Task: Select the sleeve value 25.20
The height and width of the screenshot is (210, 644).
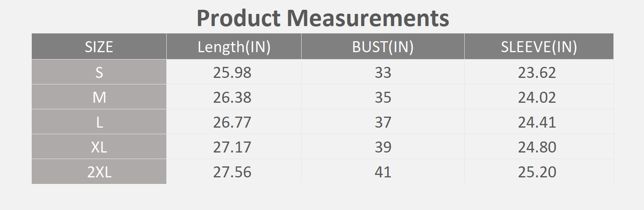Action: 537,172
